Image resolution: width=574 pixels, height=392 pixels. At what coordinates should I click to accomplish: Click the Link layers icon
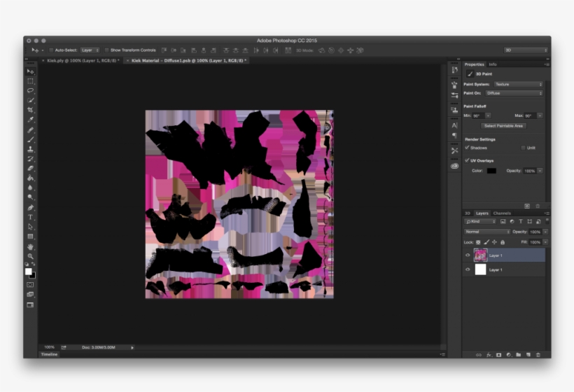pyautogui.click(x=479, y=355)
